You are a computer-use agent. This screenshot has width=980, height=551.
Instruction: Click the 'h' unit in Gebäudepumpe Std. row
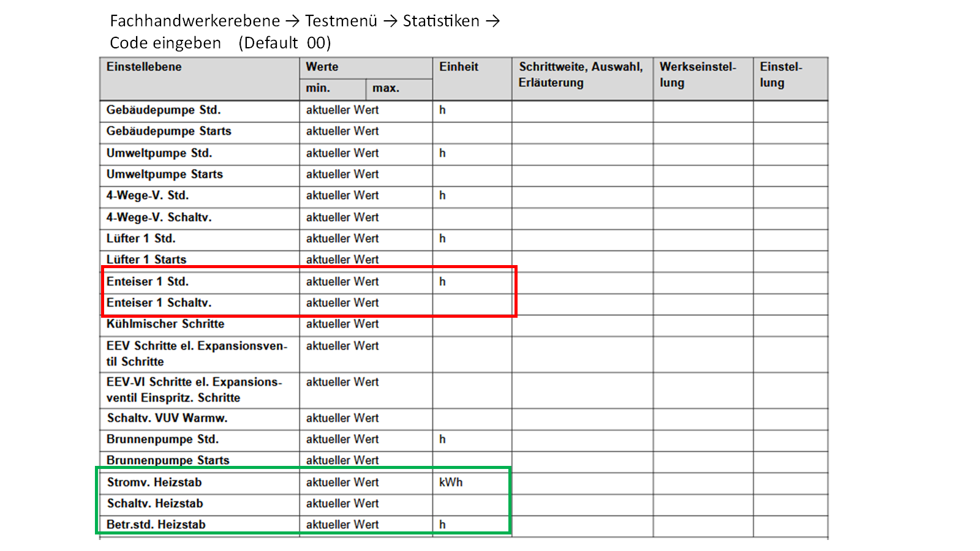click(442, 110)
